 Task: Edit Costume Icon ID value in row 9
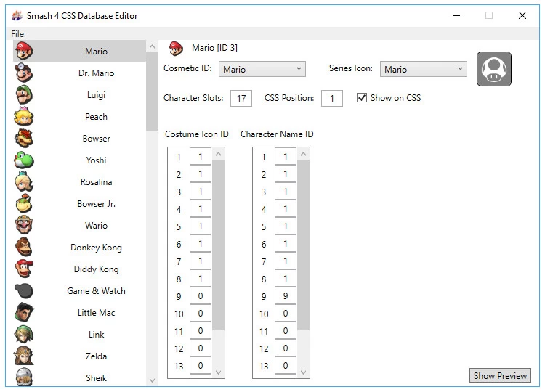[x=201, y=296]
